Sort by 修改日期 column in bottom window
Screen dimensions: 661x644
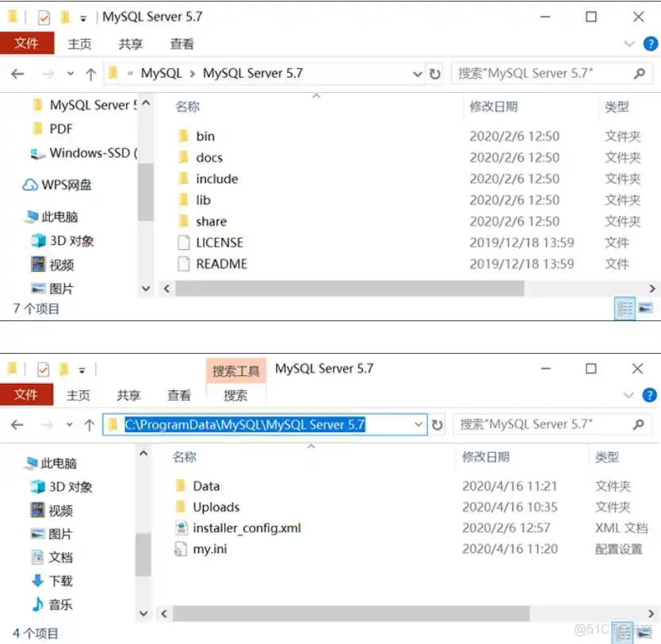click(486, 457)
